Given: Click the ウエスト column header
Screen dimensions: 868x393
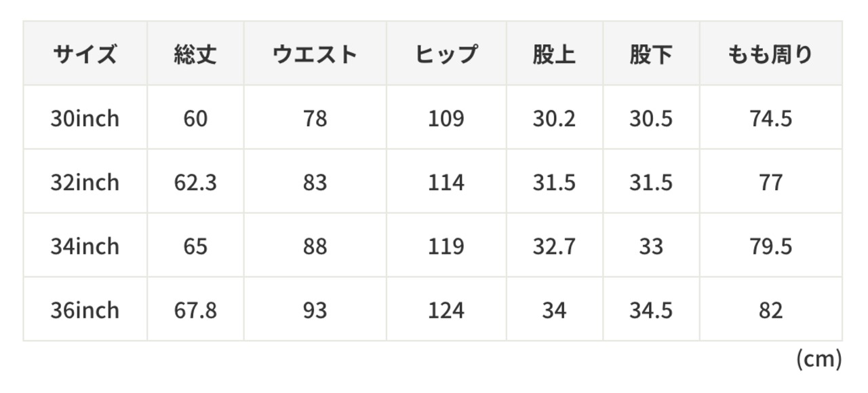Looking at the screenshot, I should (x=315, y=54).
